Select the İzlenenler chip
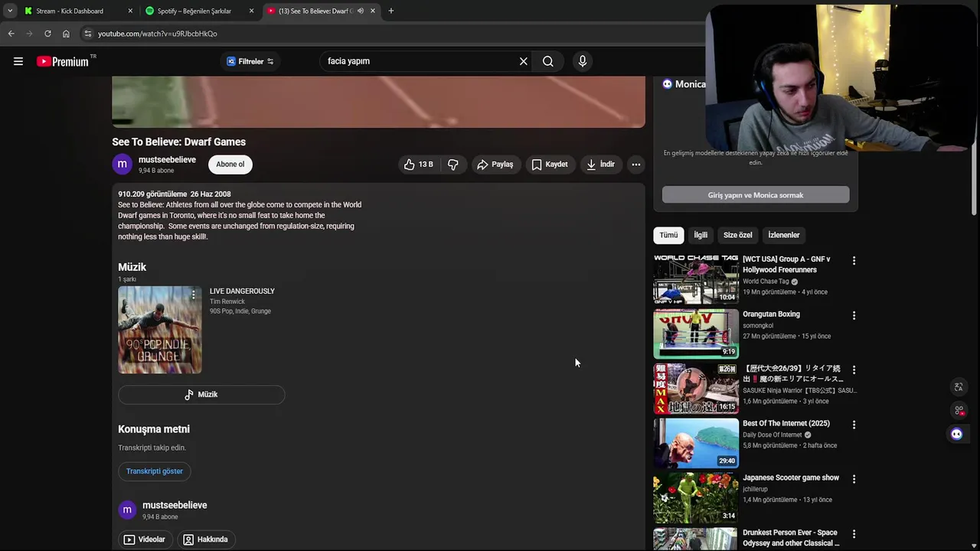Viewport: 980px width, 551px height. click(x=784, y=235)
